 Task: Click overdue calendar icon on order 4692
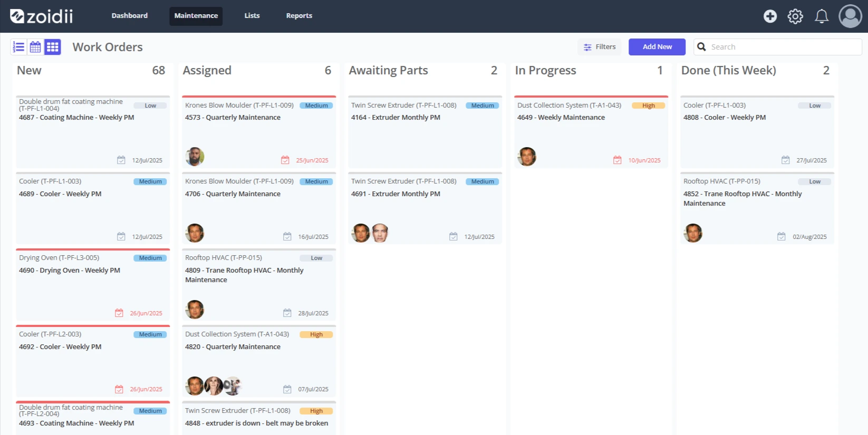[119, 389]
